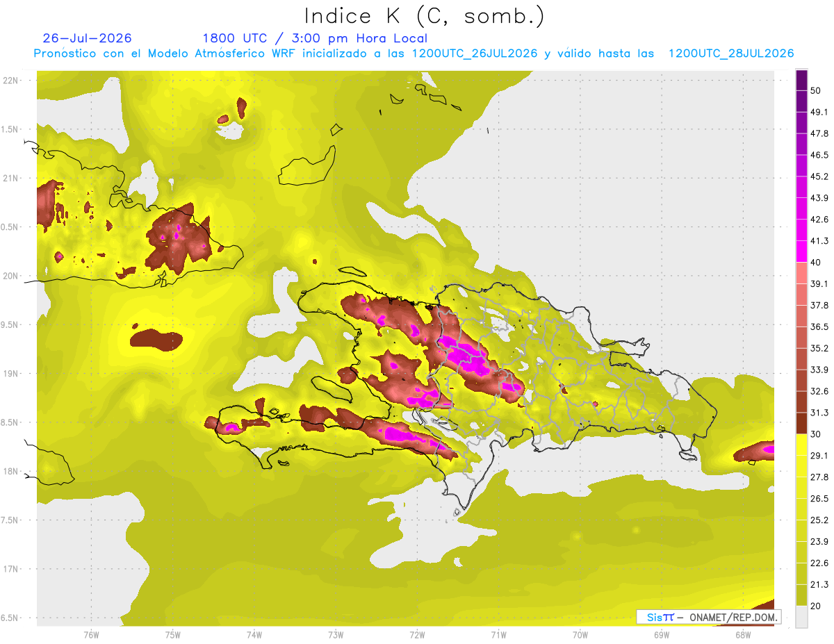
Task: Click the bright yellow swatch between 29.1 and 30
Action: [x=802, y=445]
